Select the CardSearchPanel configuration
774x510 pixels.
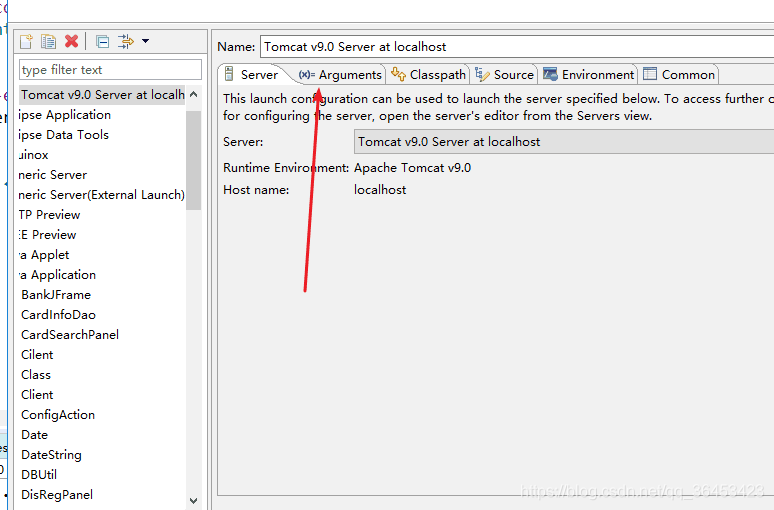pos(70,335)
